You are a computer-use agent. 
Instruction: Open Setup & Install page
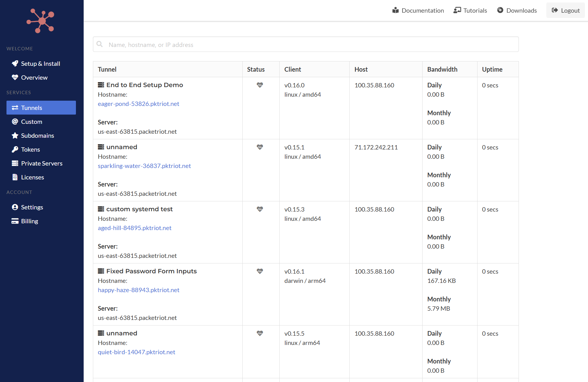point(40,64)
